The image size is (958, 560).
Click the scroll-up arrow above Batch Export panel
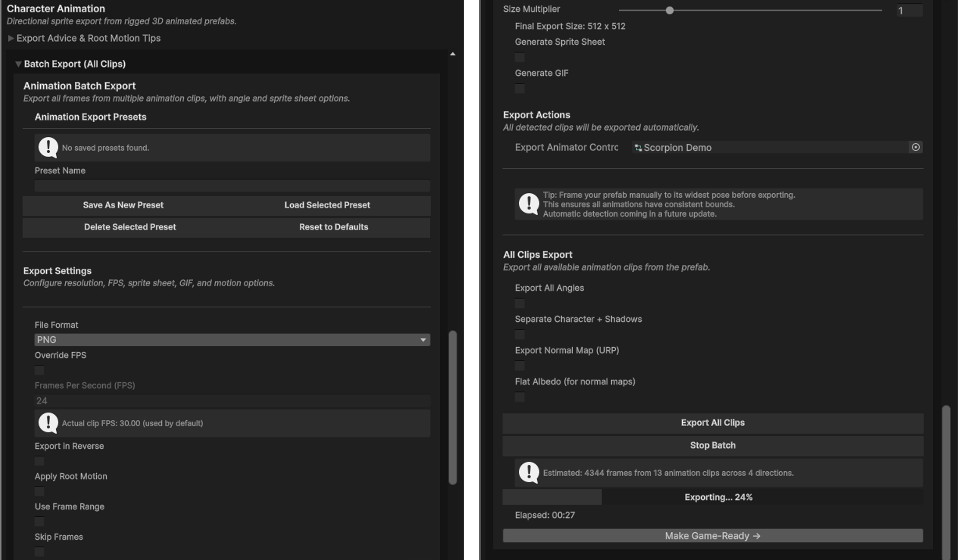452,54
